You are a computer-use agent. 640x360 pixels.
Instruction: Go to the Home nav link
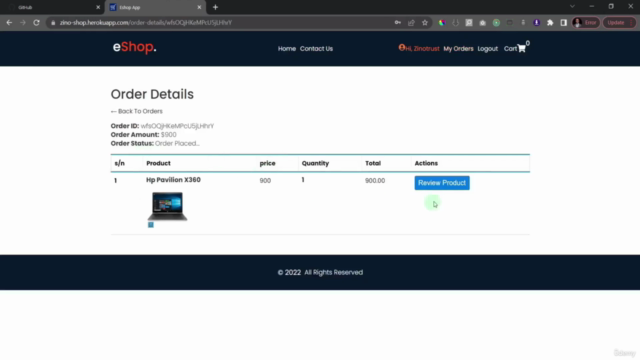tap(287, 49)
